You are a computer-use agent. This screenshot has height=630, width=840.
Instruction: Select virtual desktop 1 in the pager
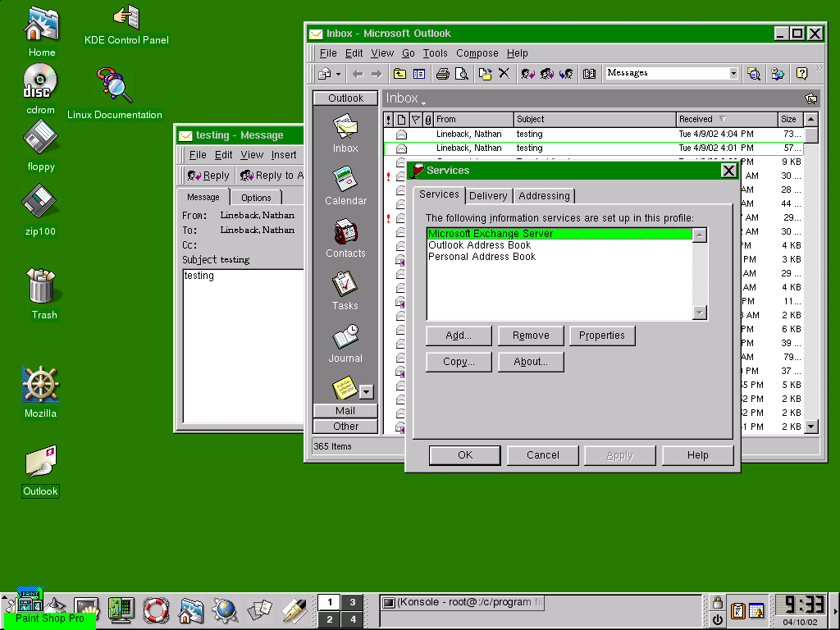click(330, 602)
